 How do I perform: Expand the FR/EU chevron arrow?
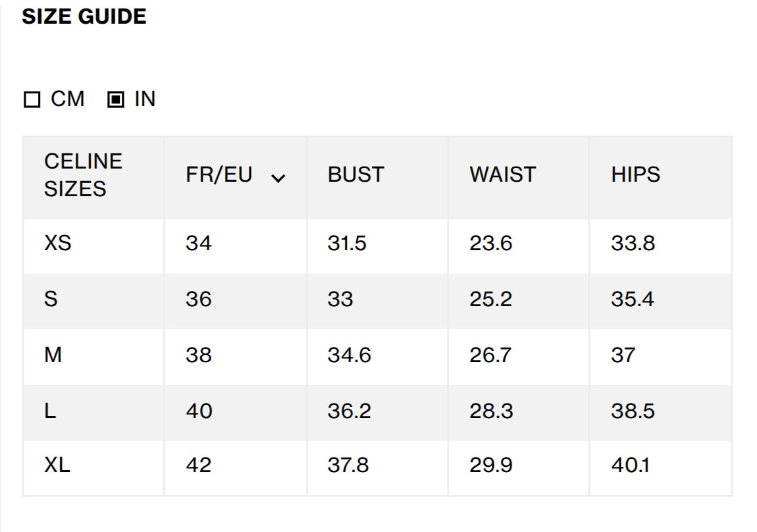tap(278, 178)
